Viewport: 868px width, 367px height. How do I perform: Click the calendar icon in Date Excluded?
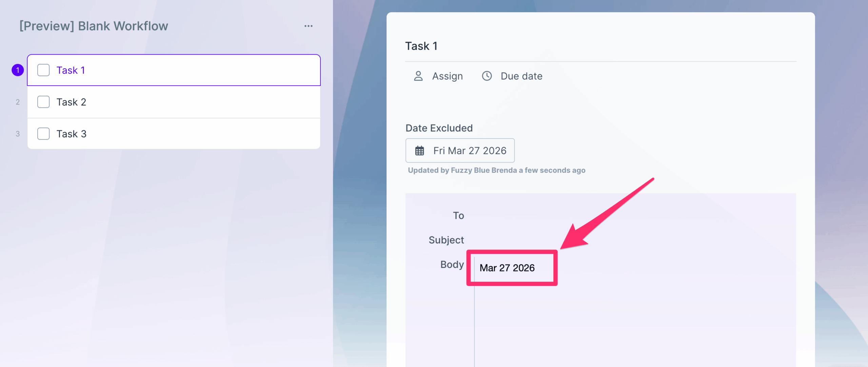click(x=420, y=151)
